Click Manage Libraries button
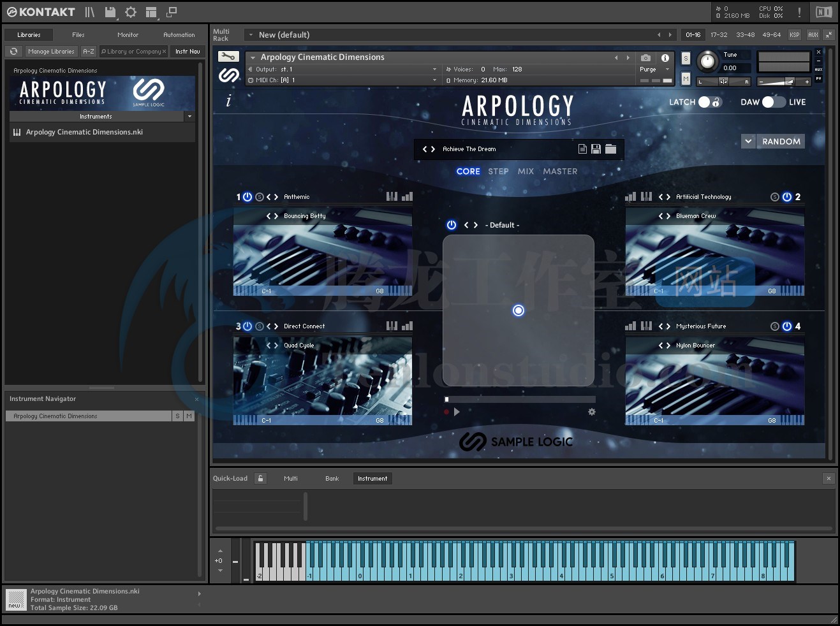The width and height of the screenshot is (840, 626). [51, 52]
